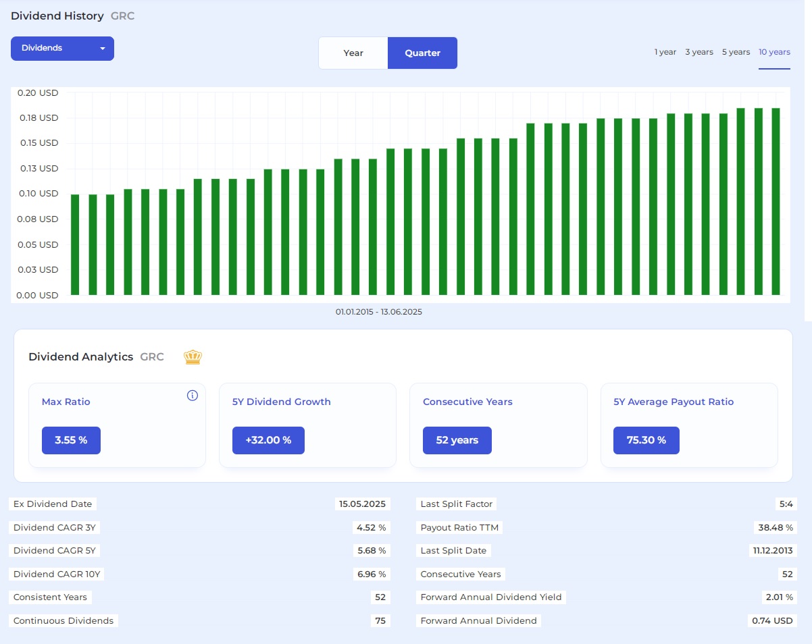Click the Payout Ratio TTM label
This screenshot has width=812, height=644.
coord(459,527)
